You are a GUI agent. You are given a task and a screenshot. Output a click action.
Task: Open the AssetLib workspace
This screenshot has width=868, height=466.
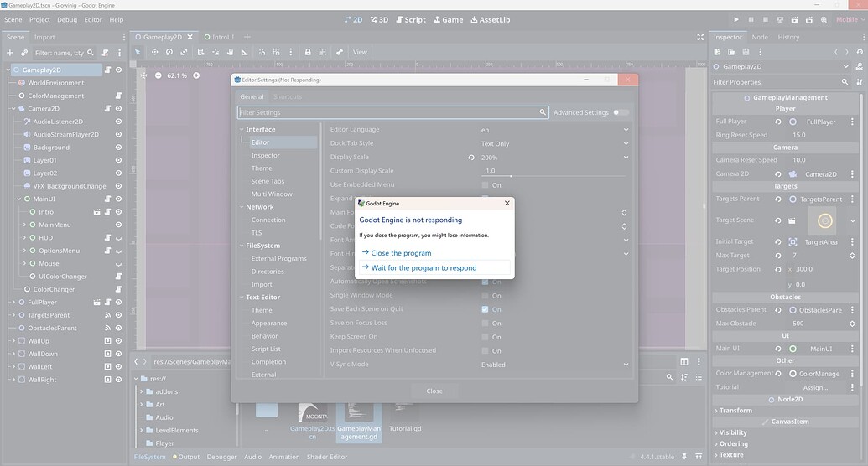[x=491, y=19]
